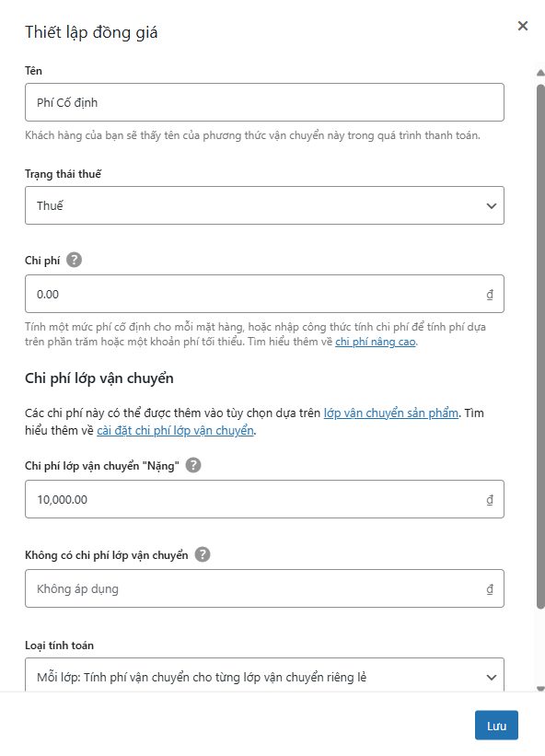Focus the Tên field containing Phí Cố định
This screenshot has width=545, height=756.
tap(264, 102)
